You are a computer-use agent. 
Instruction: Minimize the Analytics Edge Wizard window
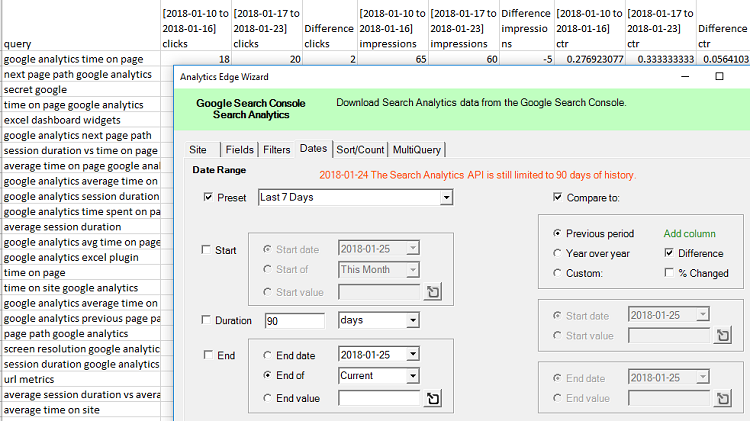coord(685,77)
